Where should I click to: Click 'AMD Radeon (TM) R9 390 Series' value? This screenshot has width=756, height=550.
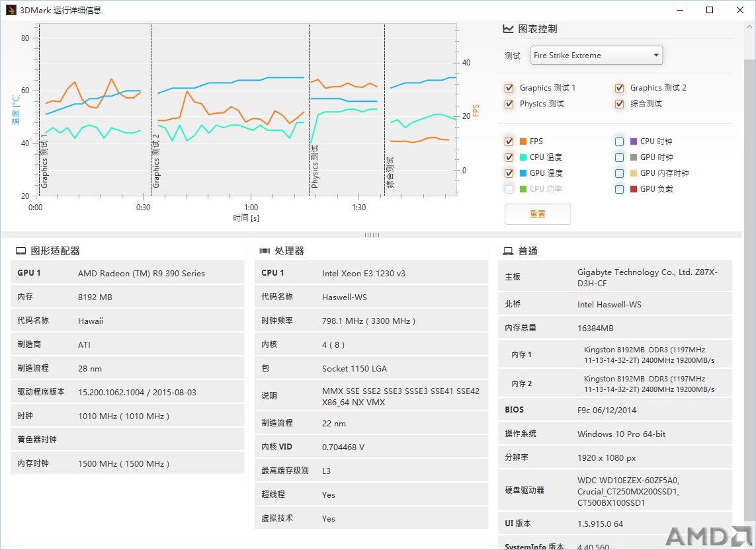coord(142,273)
